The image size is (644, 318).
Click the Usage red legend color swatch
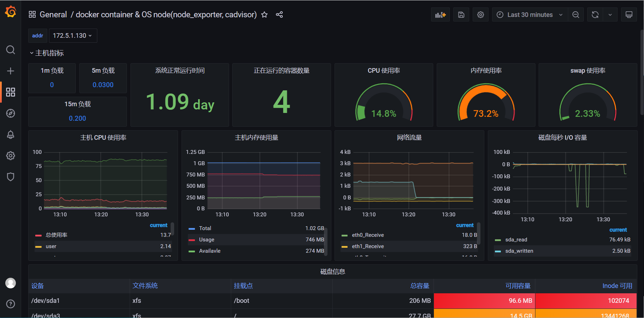coord(192,240)
